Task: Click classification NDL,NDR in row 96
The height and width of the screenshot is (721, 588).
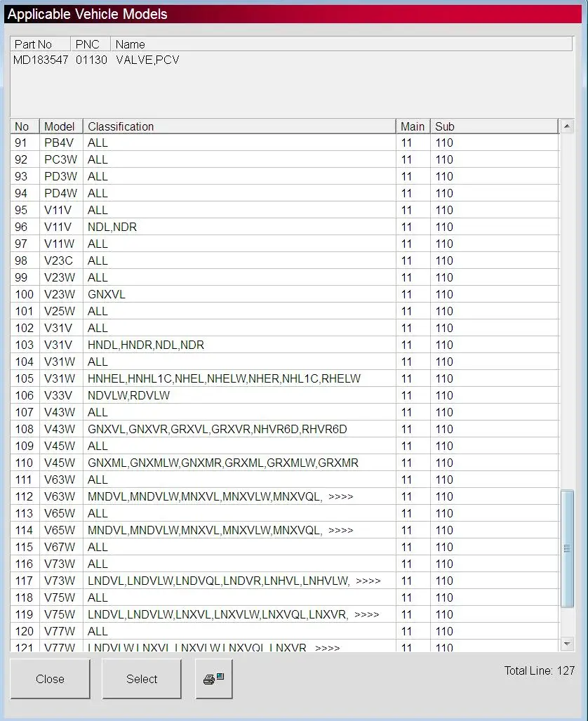Action: tap(112, 227)
